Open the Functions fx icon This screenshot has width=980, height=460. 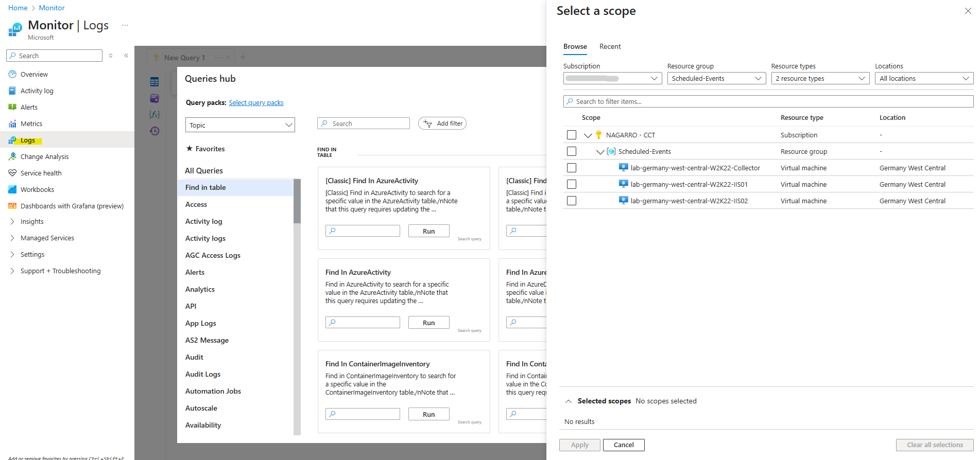tap(154, 114)
